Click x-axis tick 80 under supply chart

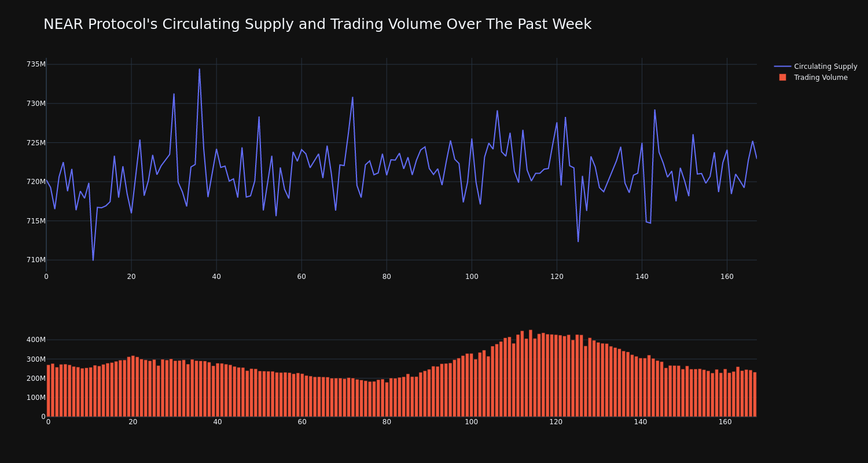[x=387, y=277]
